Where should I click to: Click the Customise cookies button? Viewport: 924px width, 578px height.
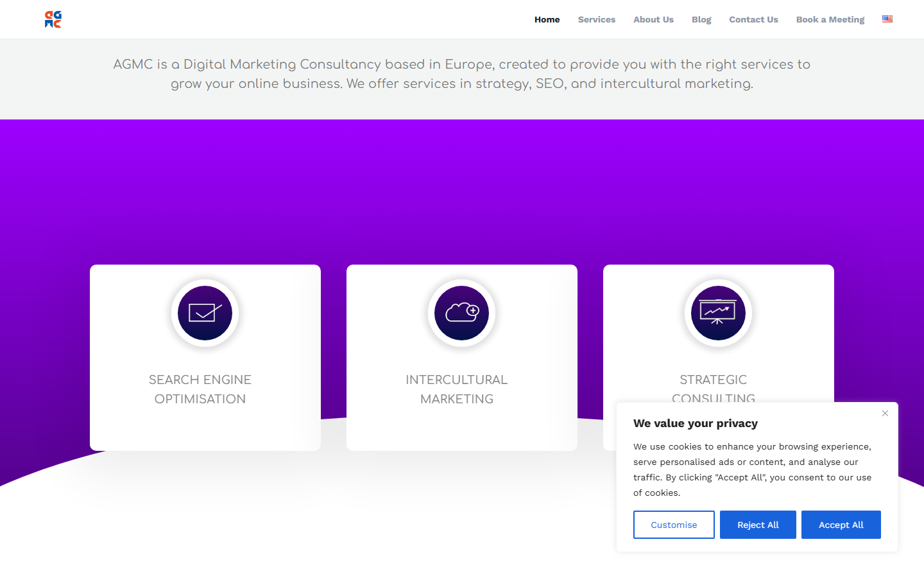674,525
